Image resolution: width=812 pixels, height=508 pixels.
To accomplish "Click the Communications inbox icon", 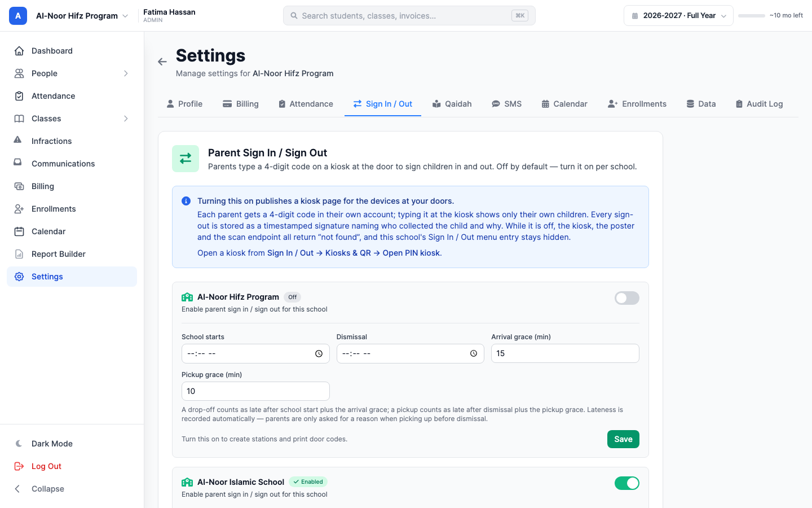I will [18, 163].
